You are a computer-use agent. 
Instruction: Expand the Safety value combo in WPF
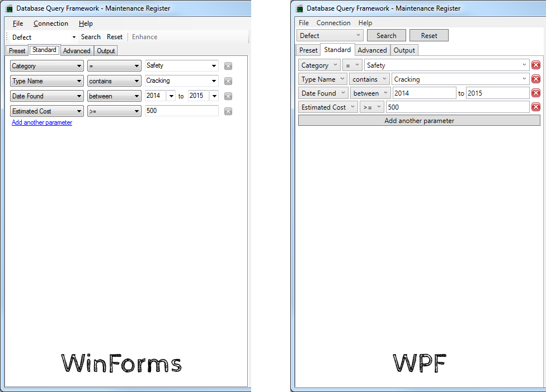524,65
